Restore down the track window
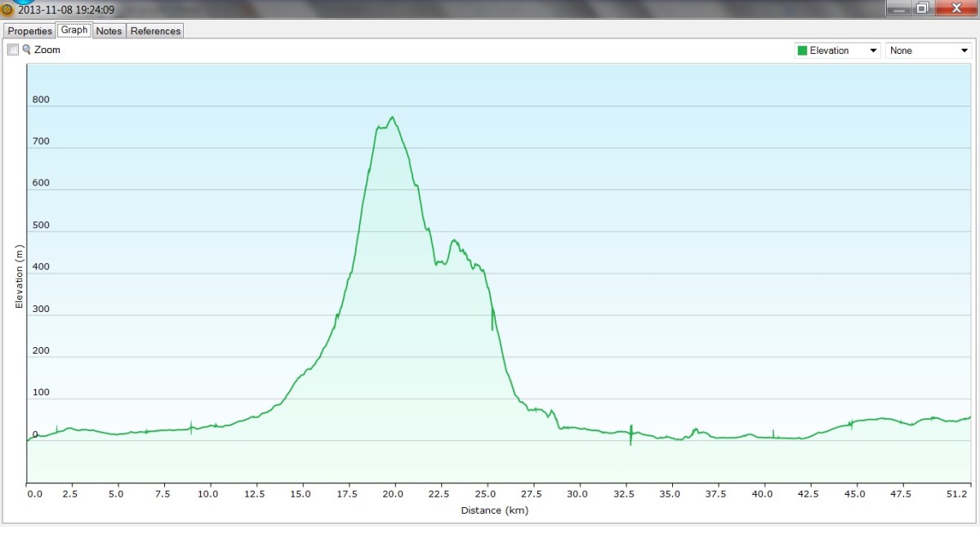980x548 pixels. [922, 8]
